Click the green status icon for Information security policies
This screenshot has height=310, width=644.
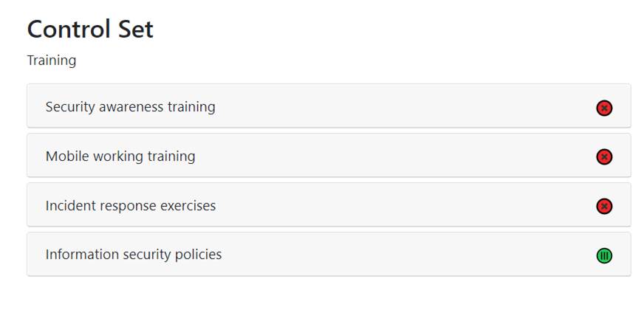click(x=604, y=256)
